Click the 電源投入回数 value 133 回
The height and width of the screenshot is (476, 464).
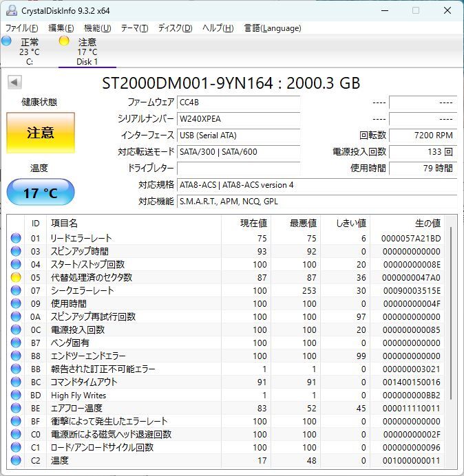tap(423, 151)
